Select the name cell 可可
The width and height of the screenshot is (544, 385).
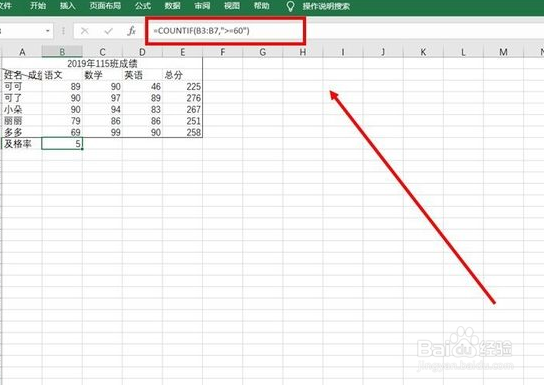coord(22,86)
